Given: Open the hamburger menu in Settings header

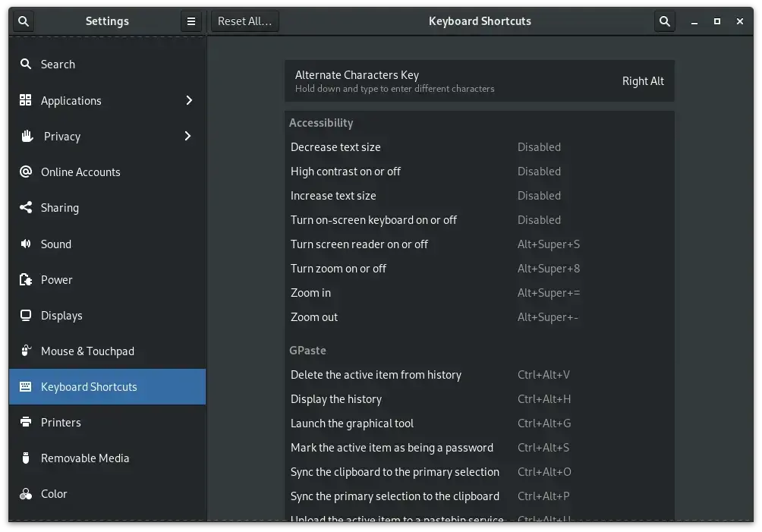Looking at the screenshot, I should pos(191,21).
